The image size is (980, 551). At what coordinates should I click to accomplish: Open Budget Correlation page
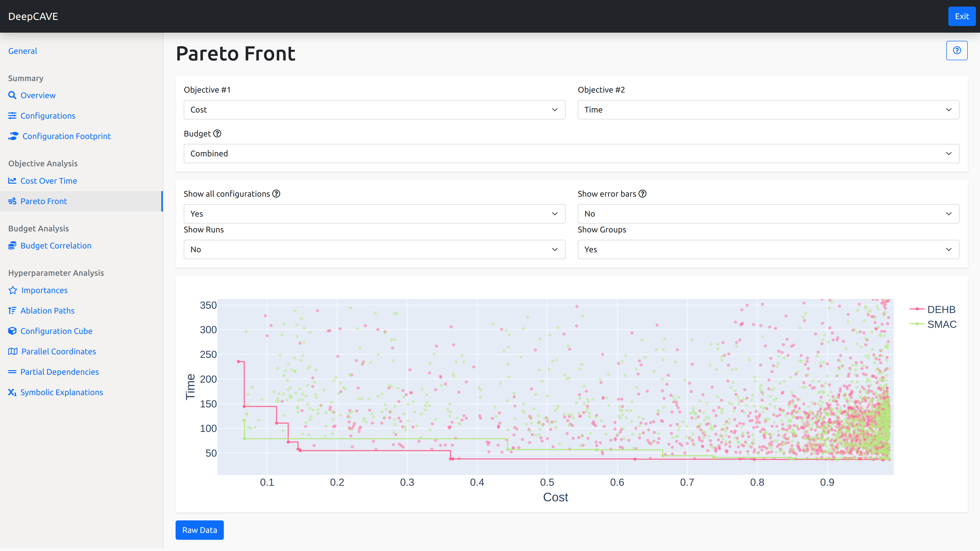click(56, 245)
